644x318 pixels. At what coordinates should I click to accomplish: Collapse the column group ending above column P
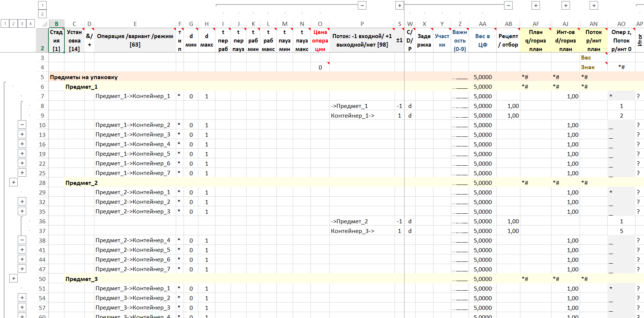362,5
